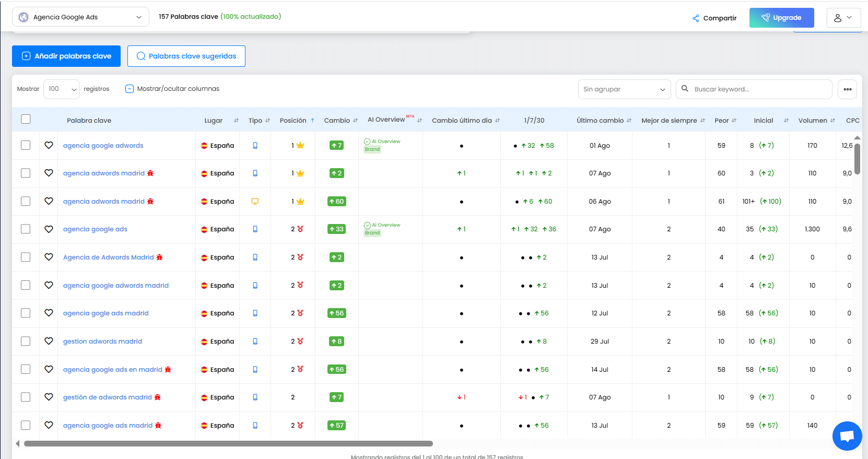Screen dimensions: 868x459
Task: Click the desktop type icon for agencia adwords madrid
Action: point(255,201)
